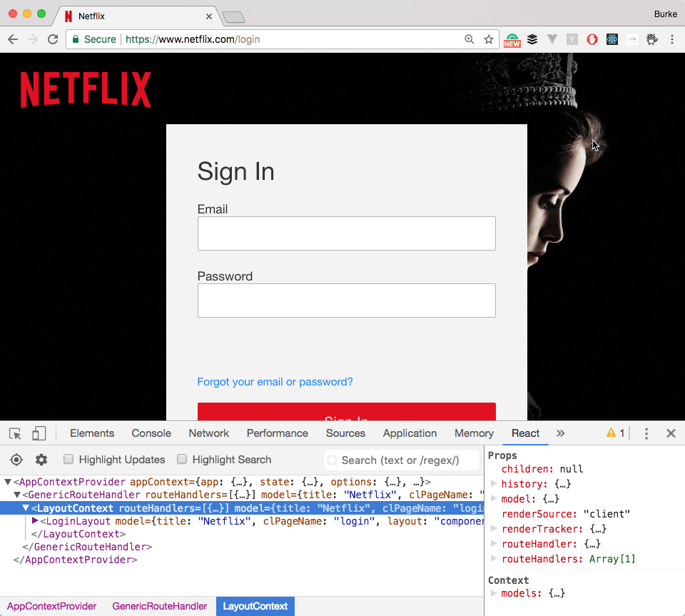This screenshot has width=685, height=616.
Task: Click the React component search field
Action: click(402, 460)
